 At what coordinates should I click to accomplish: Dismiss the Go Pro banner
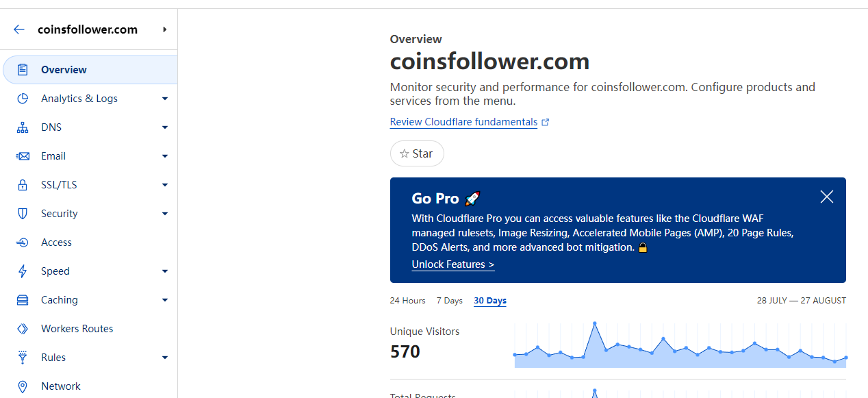[x=826, y=197]
